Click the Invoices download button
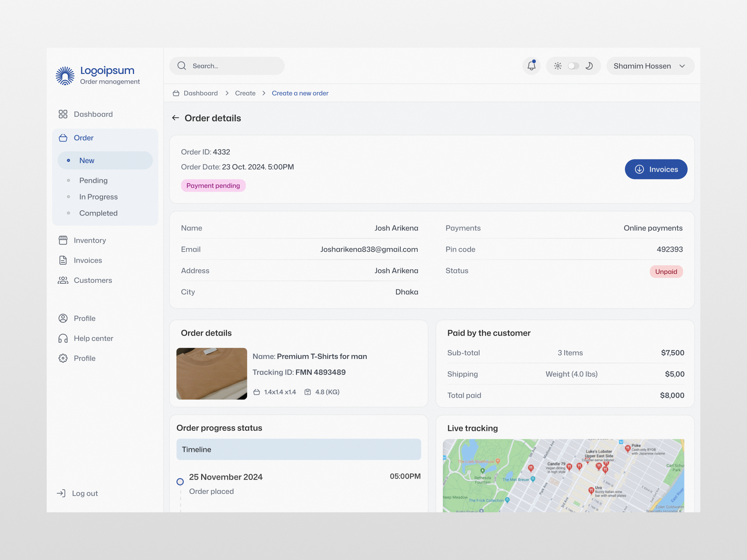The height and width of the screenshot is (560, 747). 656,169
